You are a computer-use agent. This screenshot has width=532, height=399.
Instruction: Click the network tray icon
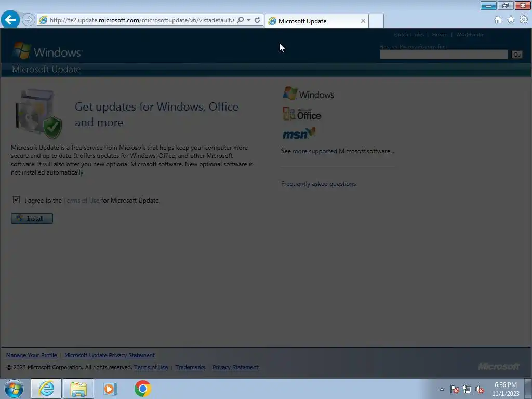coord(467,389)
